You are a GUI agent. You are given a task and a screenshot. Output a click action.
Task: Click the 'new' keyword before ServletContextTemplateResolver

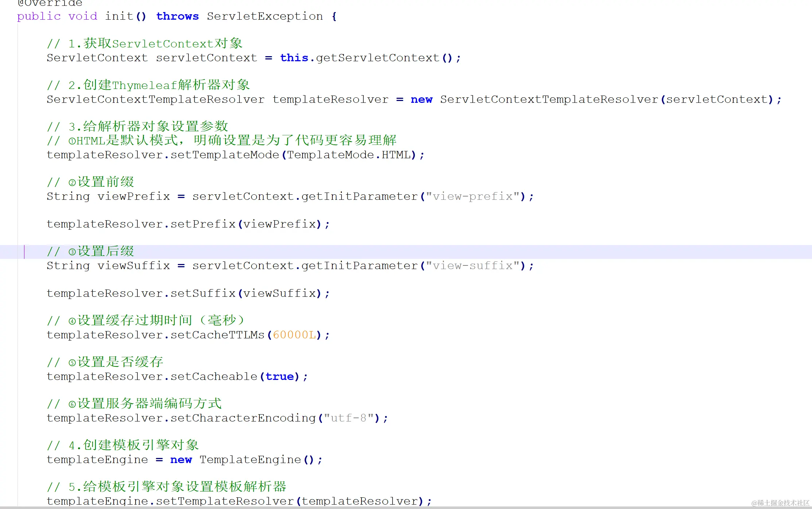coord(421,100)
